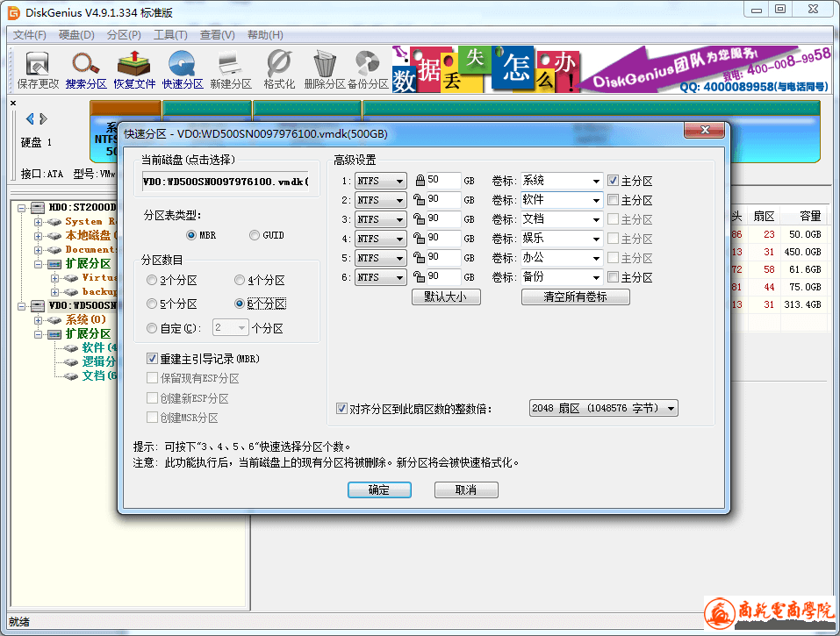
Task: Click Quick Partition (快速分区) toolbar icon
Action: pyautogui.click(x=183, y=70)
